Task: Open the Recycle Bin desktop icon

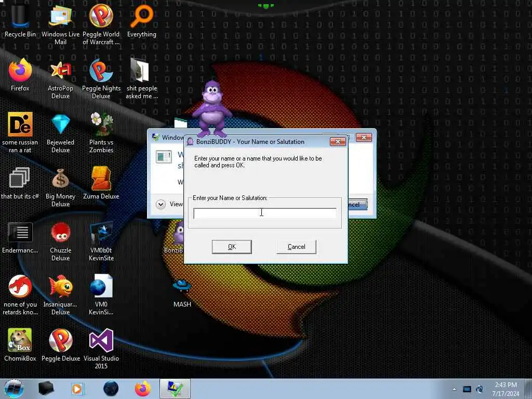Action: 20,20
